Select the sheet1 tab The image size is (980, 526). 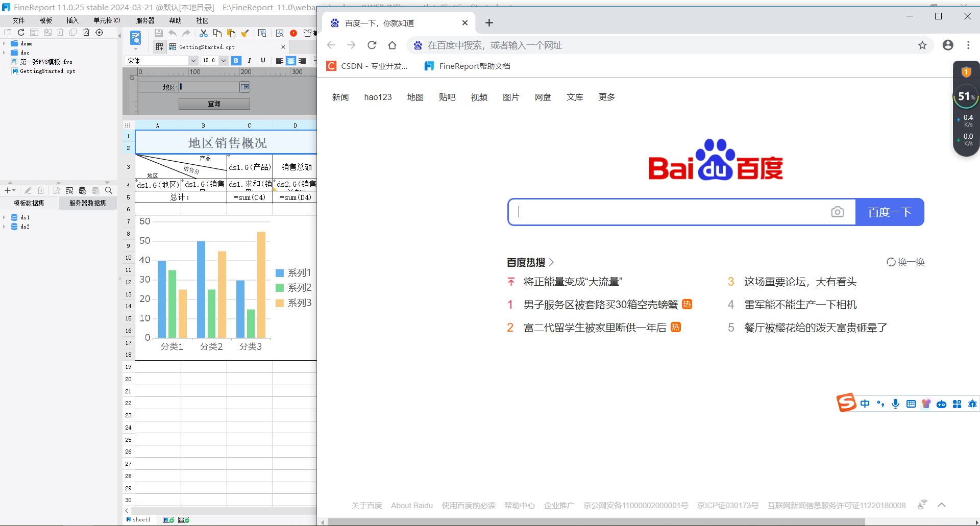tap(139, 520)
